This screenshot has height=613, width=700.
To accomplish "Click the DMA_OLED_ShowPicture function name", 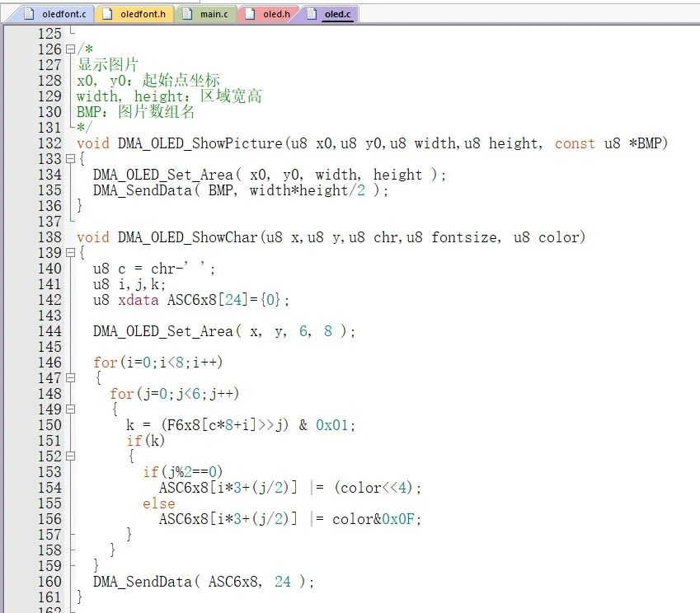I will (200, 143).
